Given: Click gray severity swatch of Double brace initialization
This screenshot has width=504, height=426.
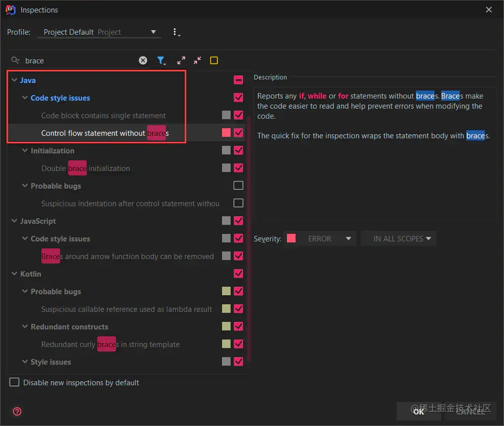Looking at the screenshot, I should 226,168.
